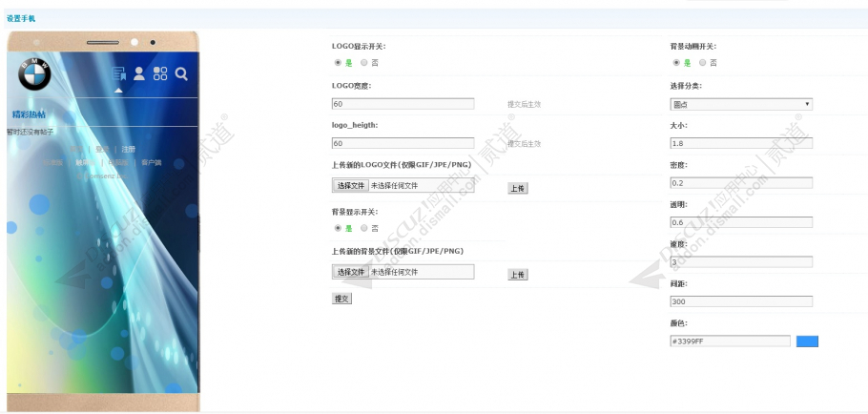Click 提交后生效 note beside LOGO宽度
The image size is (868, 414).
tap(524, 104)
